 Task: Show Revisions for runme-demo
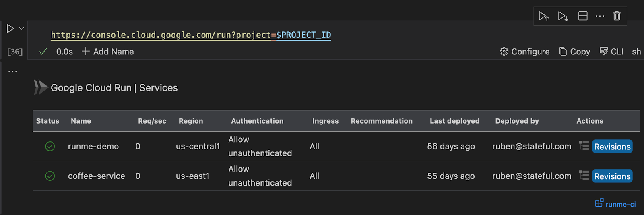point(612,147)
